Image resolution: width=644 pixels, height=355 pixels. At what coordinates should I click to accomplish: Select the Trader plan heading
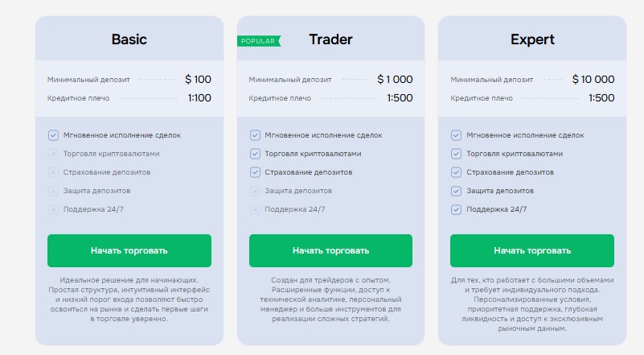tap(330, 39)
